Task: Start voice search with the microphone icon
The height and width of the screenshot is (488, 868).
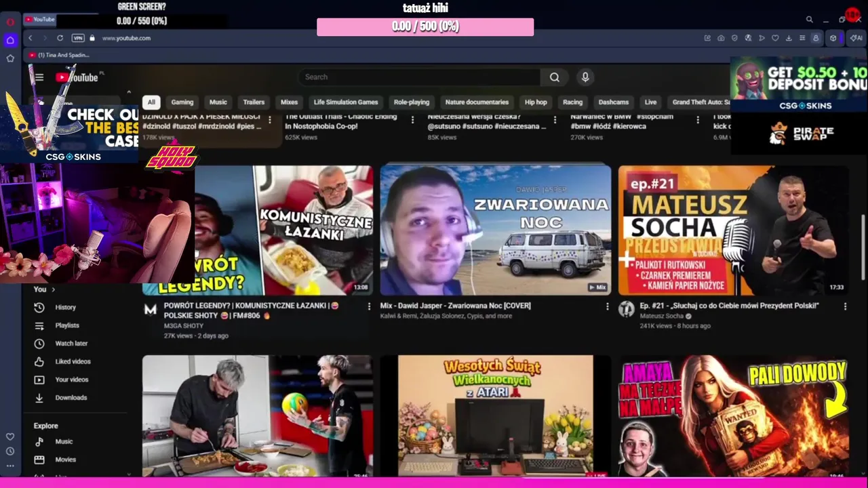Action: (x=585, y=77)
